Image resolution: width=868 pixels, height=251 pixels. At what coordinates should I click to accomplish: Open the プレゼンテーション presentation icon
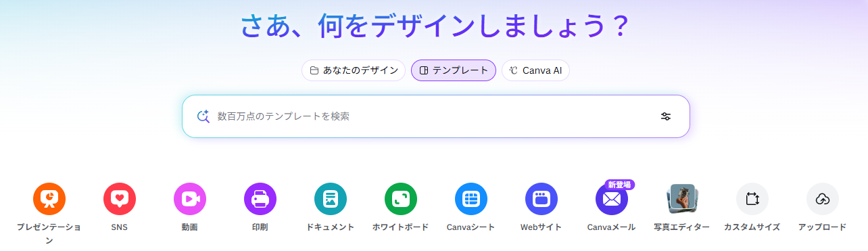click(x=49, y=199)
